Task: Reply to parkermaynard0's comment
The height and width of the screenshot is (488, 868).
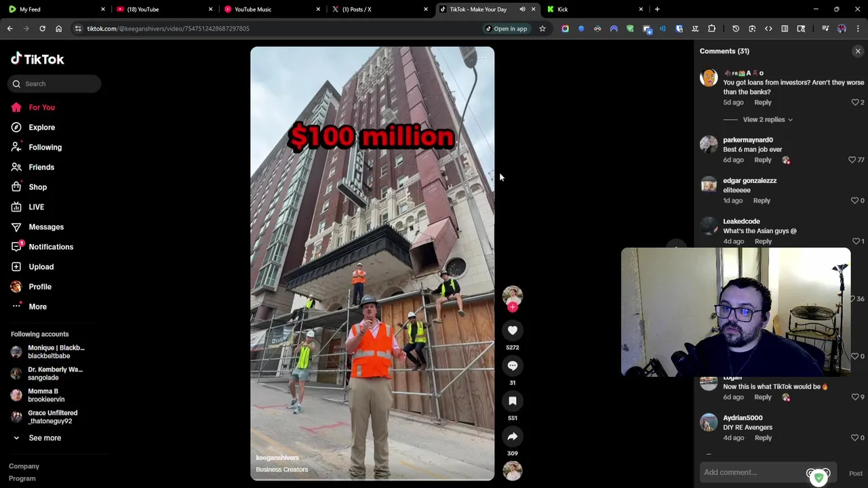Action: [x=763, y=160]
